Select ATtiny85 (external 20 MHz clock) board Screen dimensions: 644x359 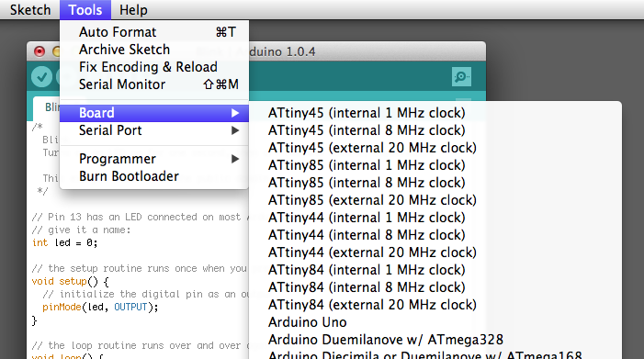point(435,200)
